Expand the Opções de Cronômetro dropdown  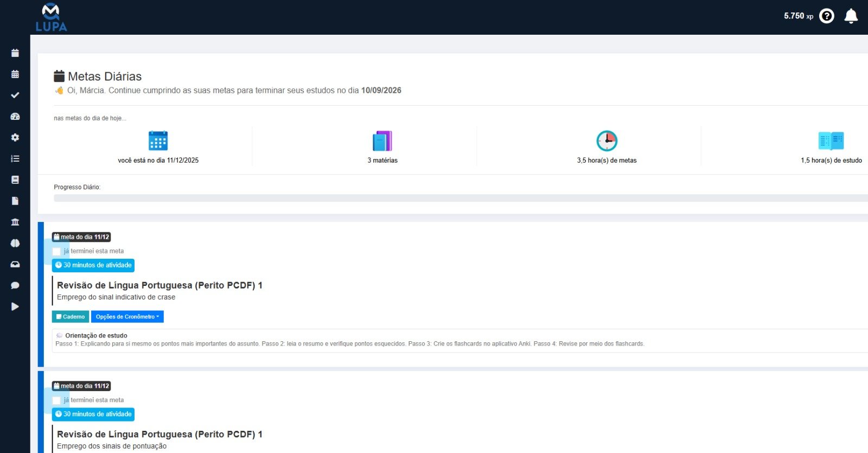tap(127, 317)
